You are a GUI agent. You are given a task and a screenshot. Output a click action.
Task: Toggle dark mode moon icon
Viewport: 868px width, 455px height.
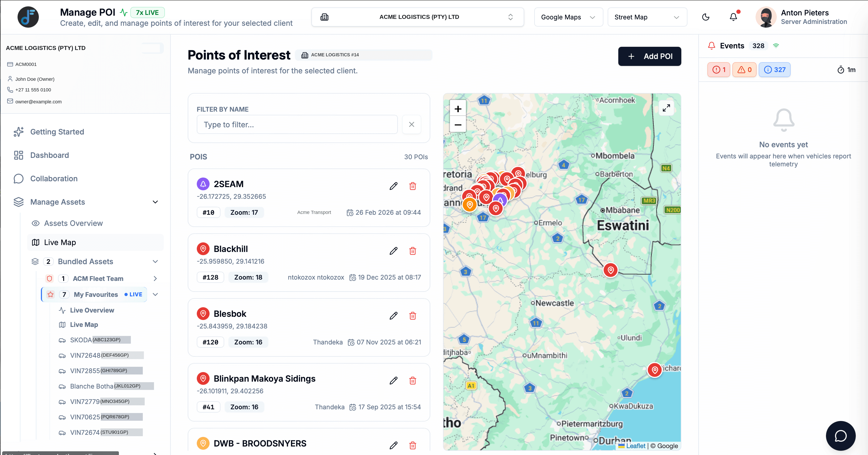[x=706, y=17]
